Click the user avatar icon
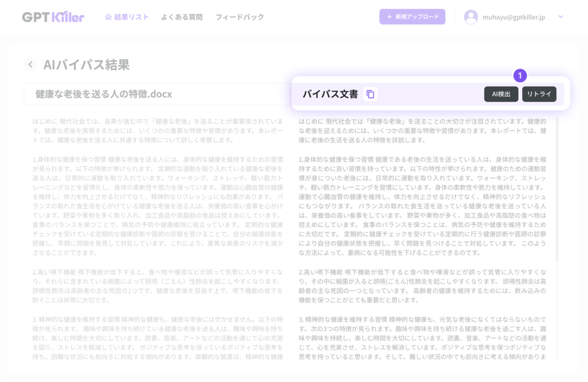 coord(471,17)
